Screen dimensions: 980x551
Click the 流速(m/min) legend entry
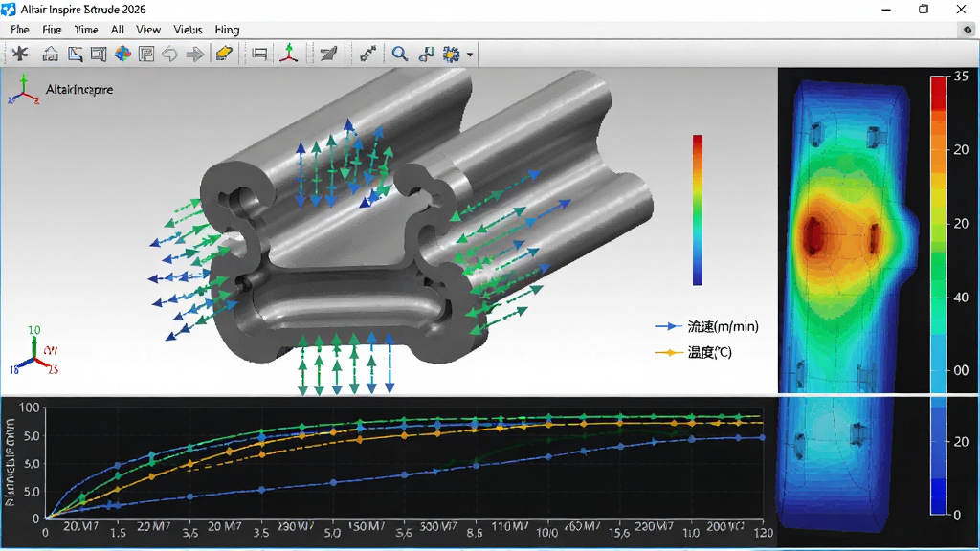[x=707, y=326]
